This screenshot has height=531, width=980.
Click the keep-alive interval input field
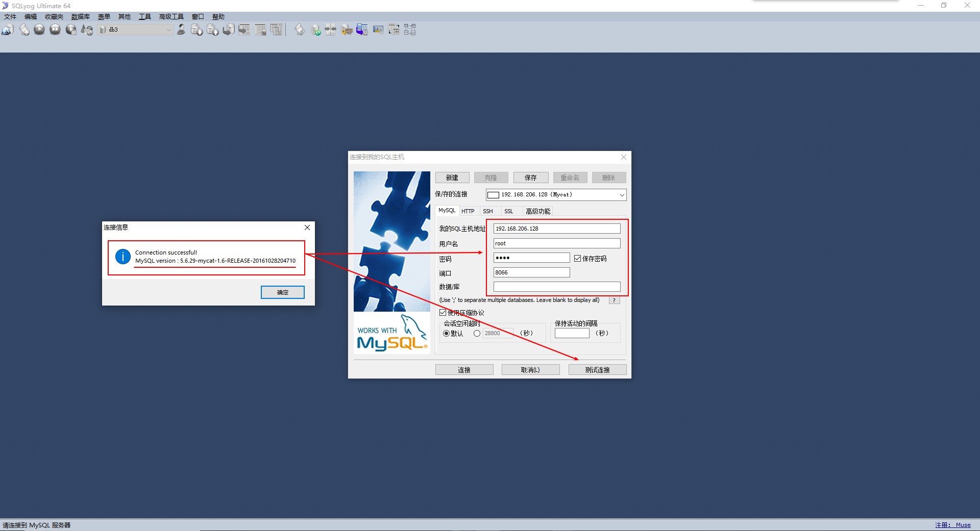click(572, 333)
